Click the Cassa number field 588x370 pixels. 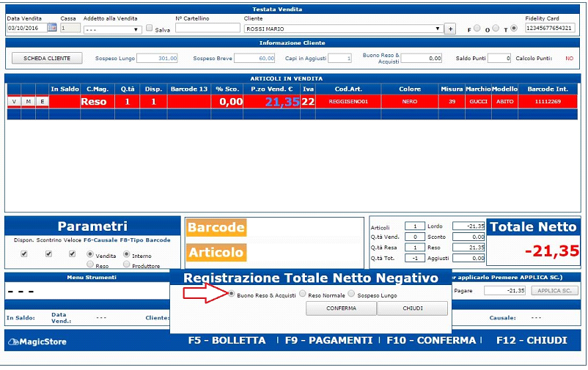pyautogui.click(x=70, y=28)
